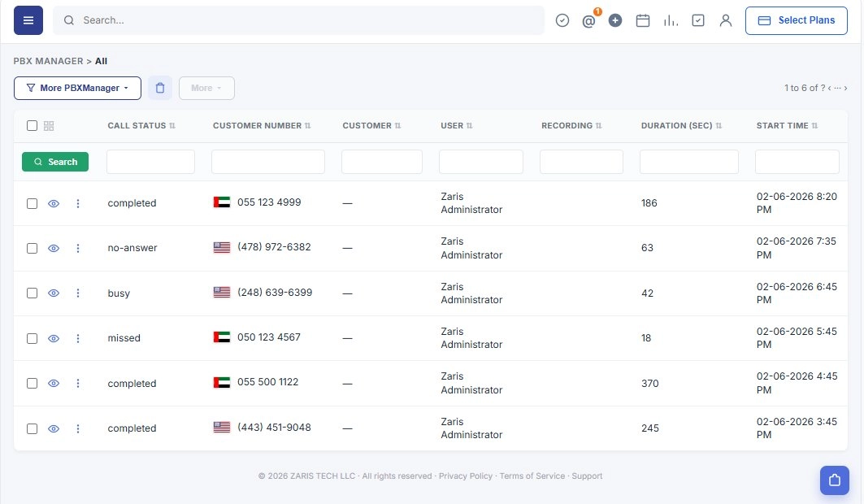
Task: Click the Select Plans button
Action: tap(797, 20)
